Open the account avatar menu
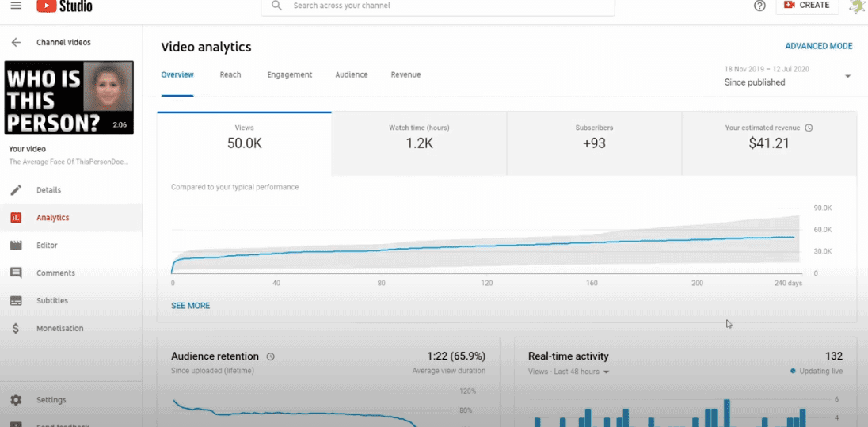 [x=857, y=6]
